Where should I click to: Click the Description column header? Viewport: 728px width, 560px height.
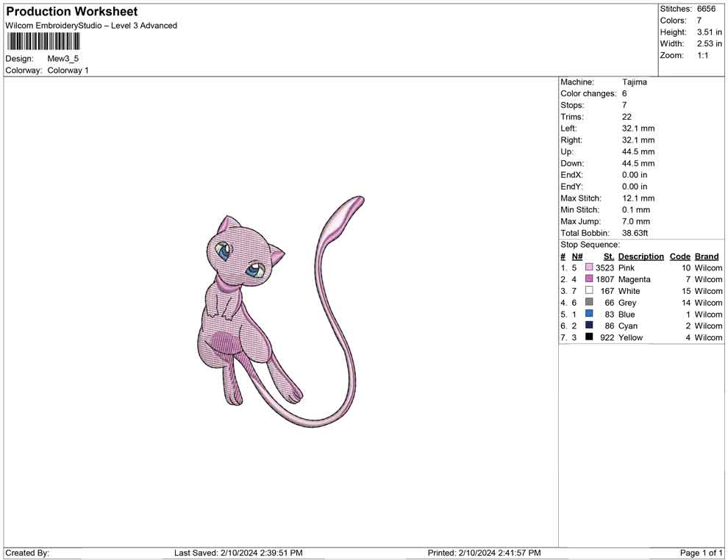tap(641, 256)
